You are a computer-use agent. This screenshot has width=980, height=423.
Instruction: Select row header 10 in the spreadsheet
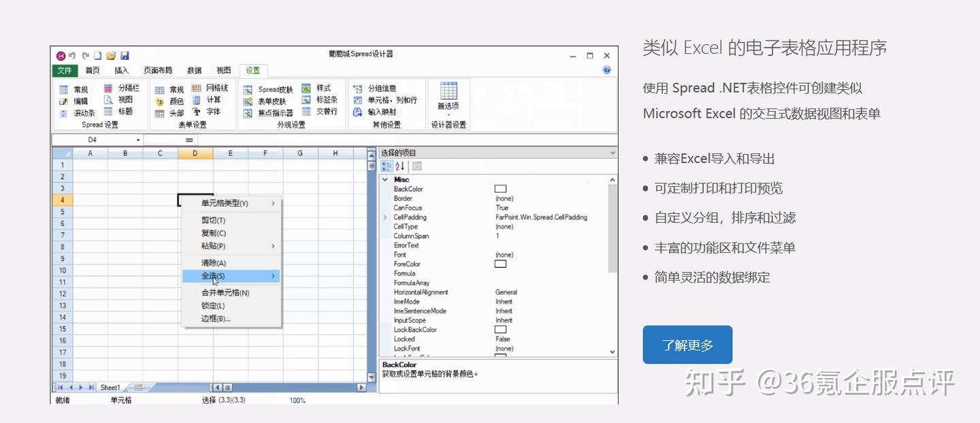point(63,270)
